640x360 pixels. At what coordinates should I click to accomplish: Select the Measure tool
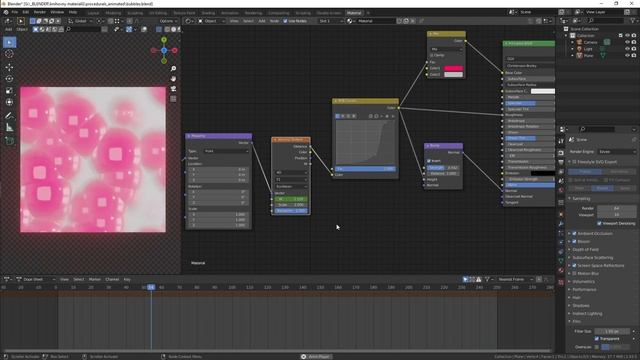[x=10, y=127]
